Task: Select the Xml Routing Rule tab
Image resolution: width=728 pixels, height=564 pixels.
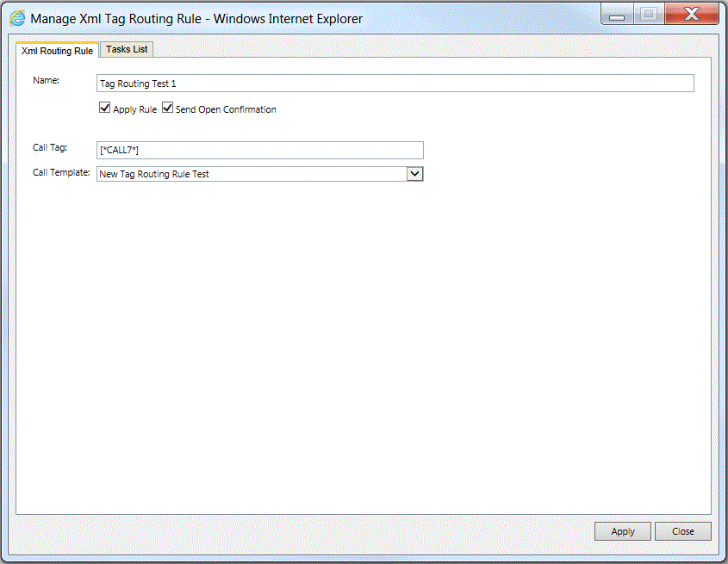Action: pyautogui.click(x=56, y=50)
